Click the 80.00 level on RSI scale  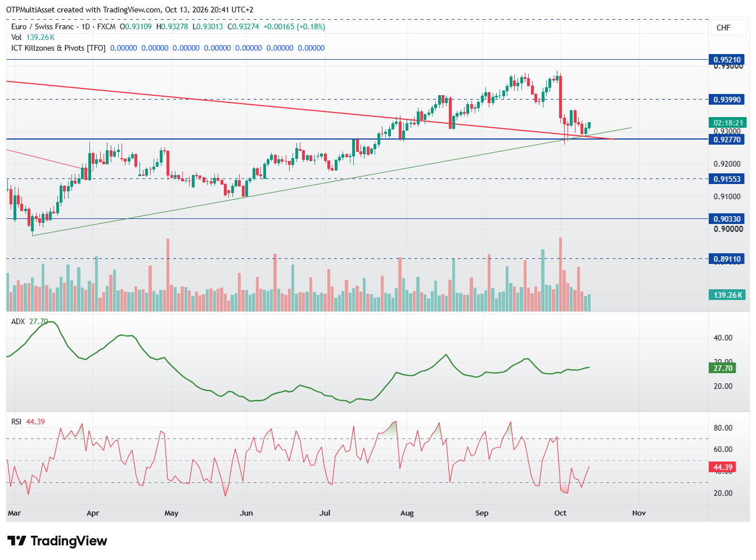click(723, 428)
